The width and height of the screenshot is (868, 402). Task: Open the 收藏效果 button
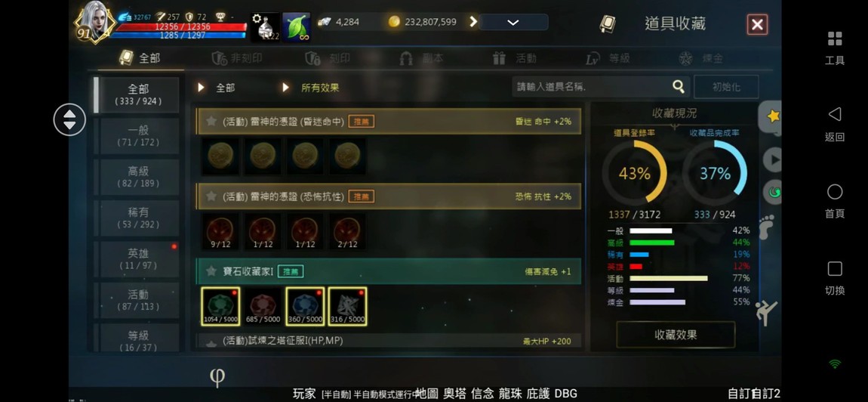tap(676, 335)
